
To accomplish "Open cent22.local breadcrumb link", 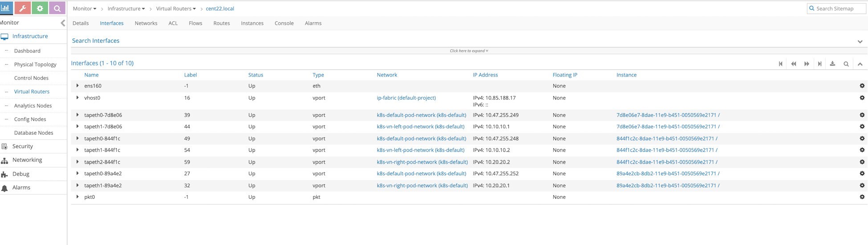I will click(220, 8).
